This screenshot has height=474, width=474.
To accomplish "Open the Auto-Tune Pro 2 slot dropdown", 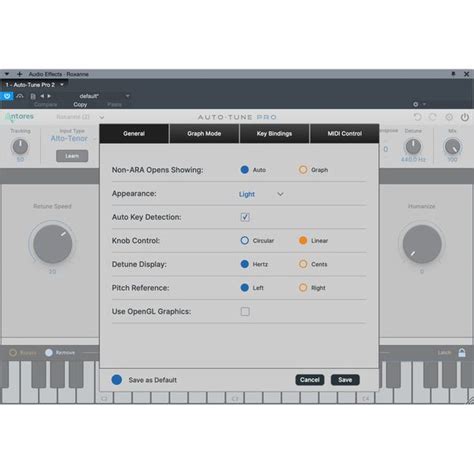I will point(62,85).
